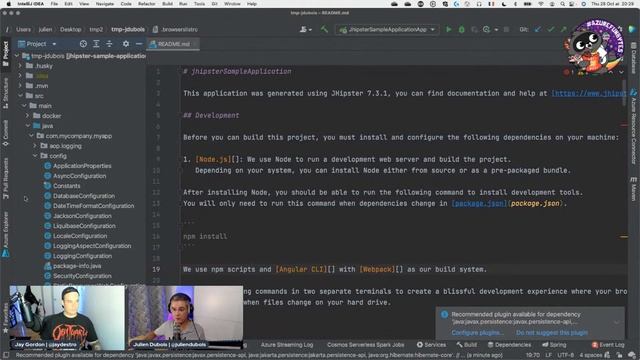Open Cosmos Serverless Spark Jobs tab
Image resolution: width=640 pixels, height=360 pixels.
click(x=365, y=345)
